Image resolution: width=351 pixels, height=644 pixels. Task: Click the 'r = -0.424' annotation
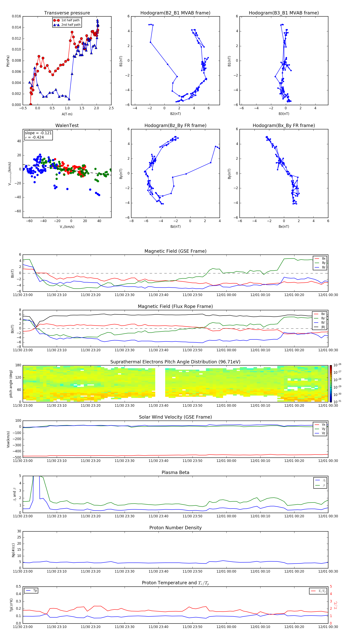coord(35,137)
